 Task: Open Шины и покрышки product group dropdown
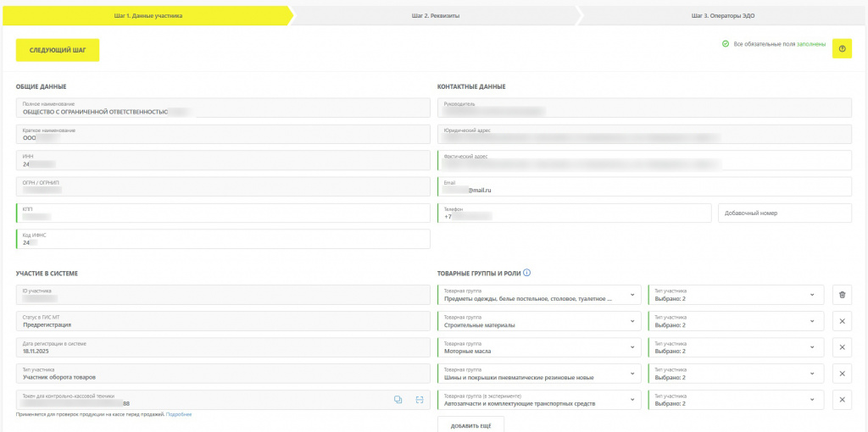click(539, 374)
